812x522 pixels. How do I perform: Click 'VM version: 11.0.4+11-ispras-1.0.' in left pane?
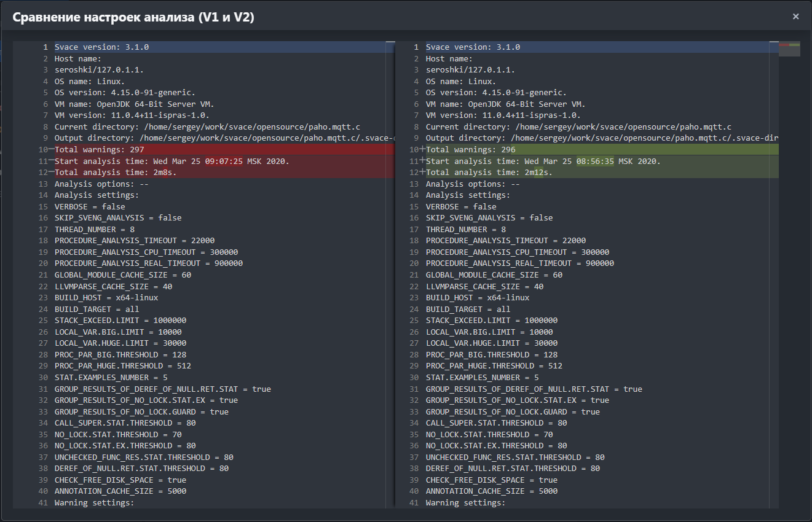pos(132,115)
